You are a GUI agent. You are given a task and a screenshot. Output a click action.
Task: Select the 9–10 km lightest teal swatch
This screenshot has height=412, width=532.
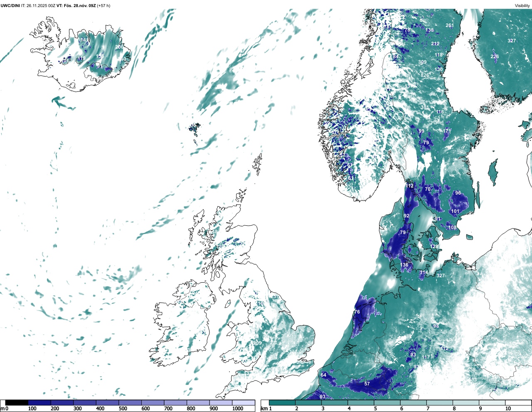[492, 403]
